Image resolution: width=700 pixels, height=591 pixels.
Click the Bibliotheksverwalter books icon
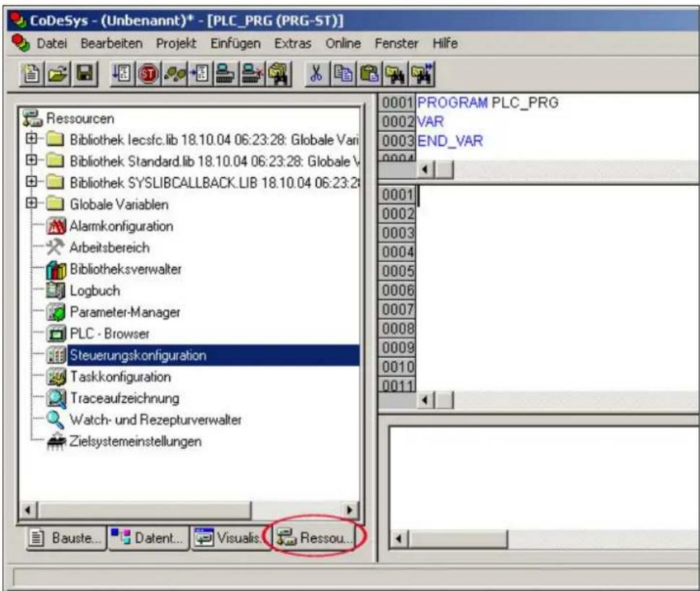tap(56, 269)
